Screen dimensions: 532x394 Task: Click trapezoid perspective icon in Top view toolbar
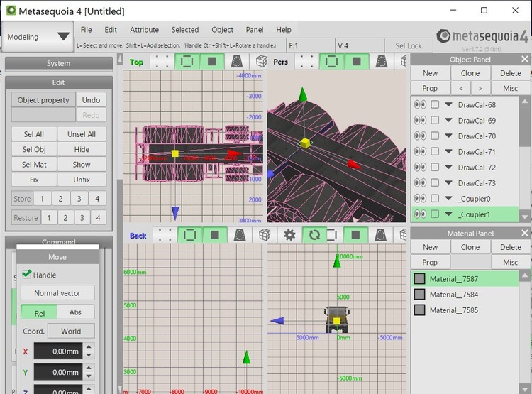[x=236, y=62]
